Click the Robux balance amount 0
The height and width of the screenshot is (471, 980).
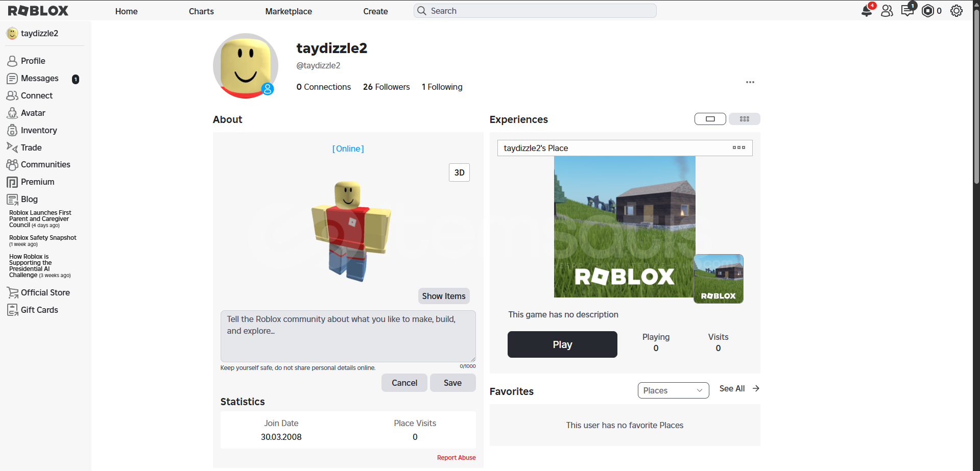939,11
